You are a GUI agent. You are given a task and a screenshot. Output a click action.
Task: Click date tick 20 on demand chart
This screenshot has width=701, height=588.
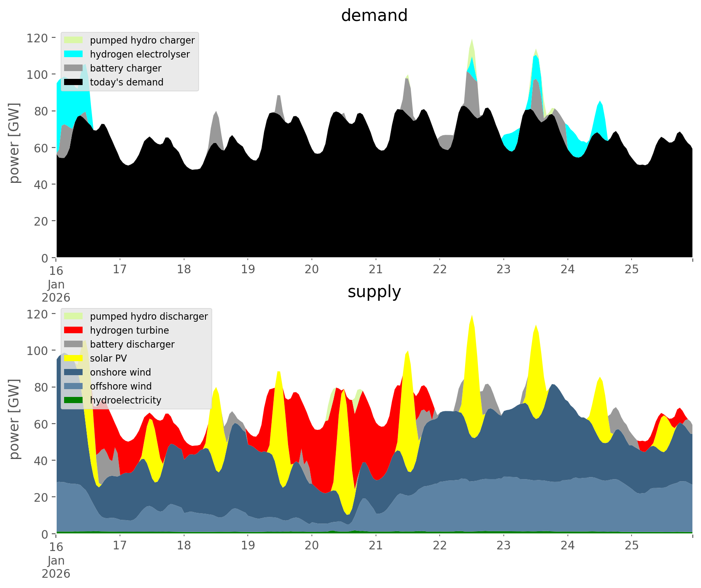(311, 270)
